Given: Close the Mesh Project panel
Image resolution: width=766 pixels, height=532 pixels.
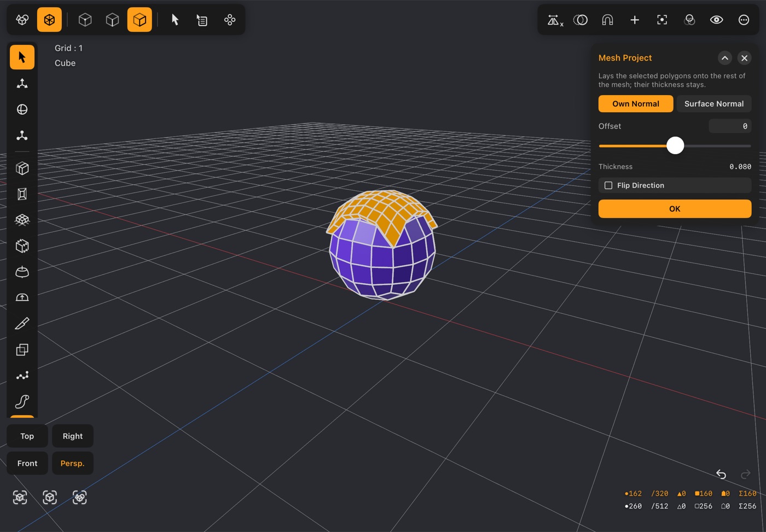Looking at the screenshot, I should coord(744,58).
